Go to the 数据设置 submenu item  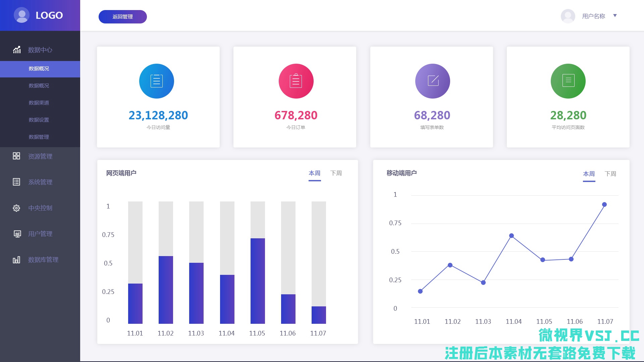(39, 120)
